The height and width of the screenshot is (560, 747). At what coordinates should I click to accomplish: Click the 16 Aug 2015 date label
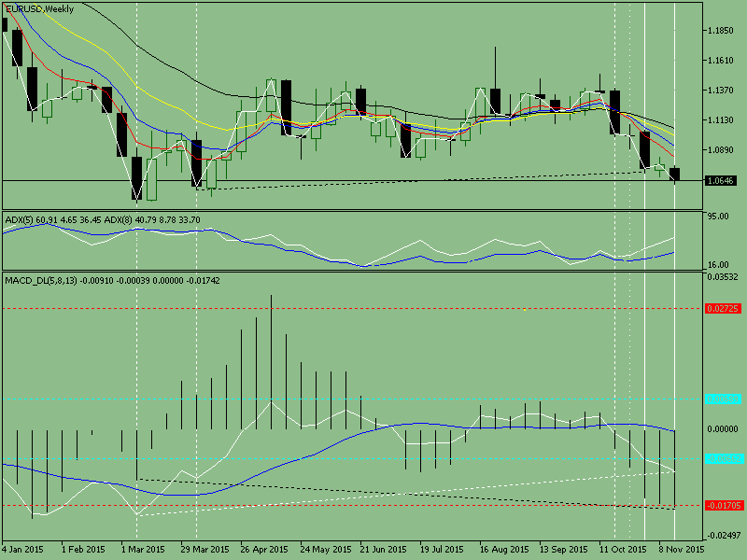click(504, 550)
